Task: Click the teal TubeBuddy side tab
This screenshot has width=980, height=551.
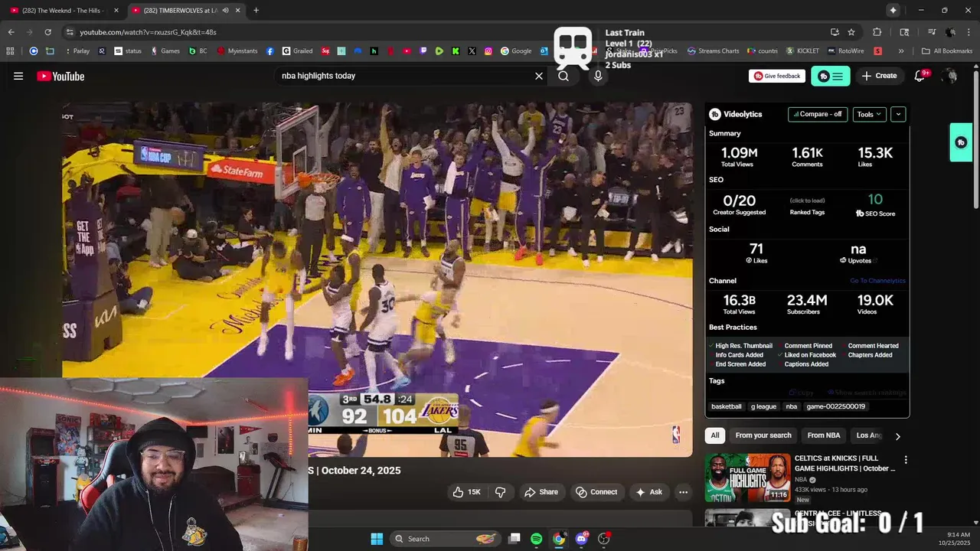Action: pyautogui.click(x=961, y=142)
